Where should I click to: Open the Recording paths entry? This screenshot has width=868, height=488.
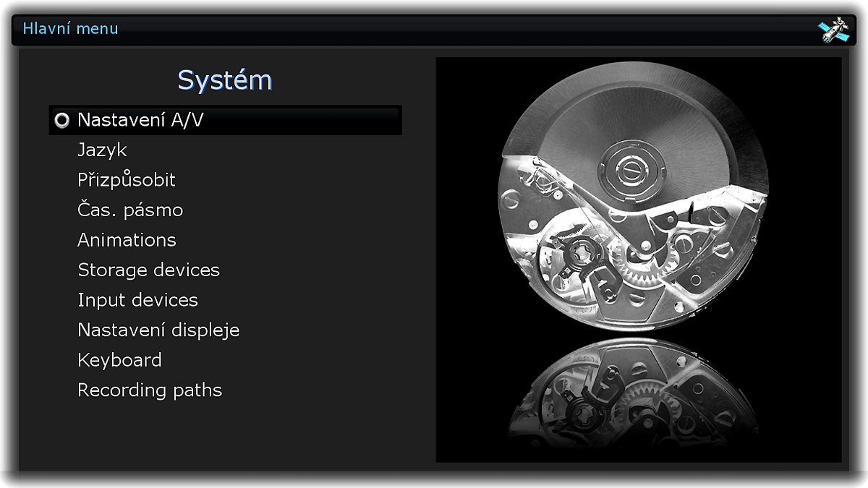(150, 390)
